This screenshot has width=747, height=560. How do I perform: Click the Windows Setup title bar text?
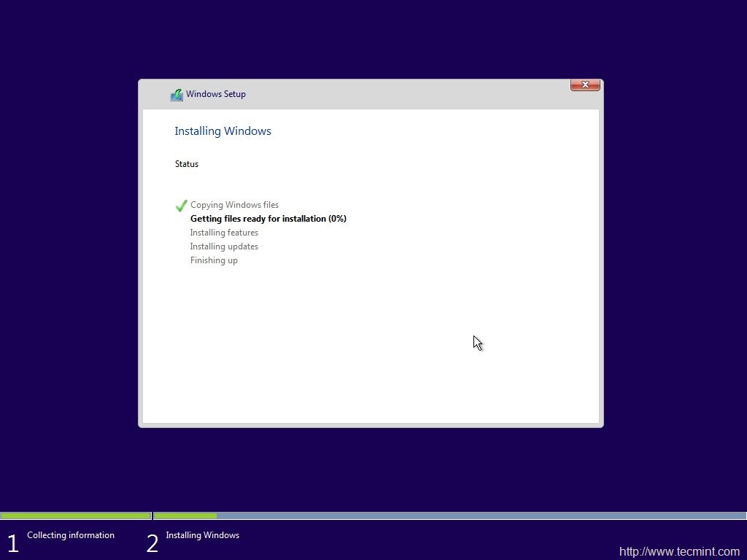[216, 94]
